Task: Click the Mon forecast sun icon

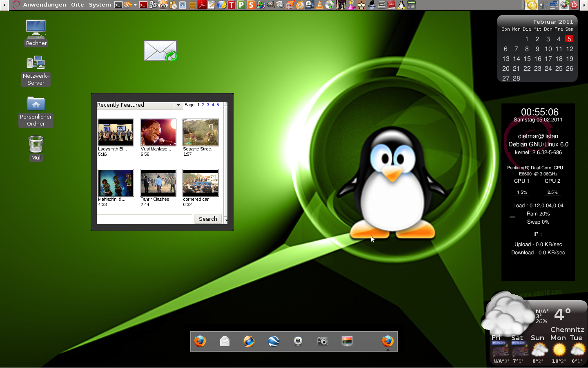Action: [559, 350]
